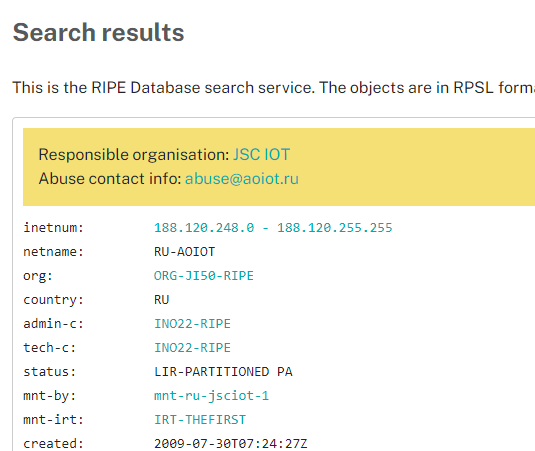Click the mnt-by: field label

point(50,396)
